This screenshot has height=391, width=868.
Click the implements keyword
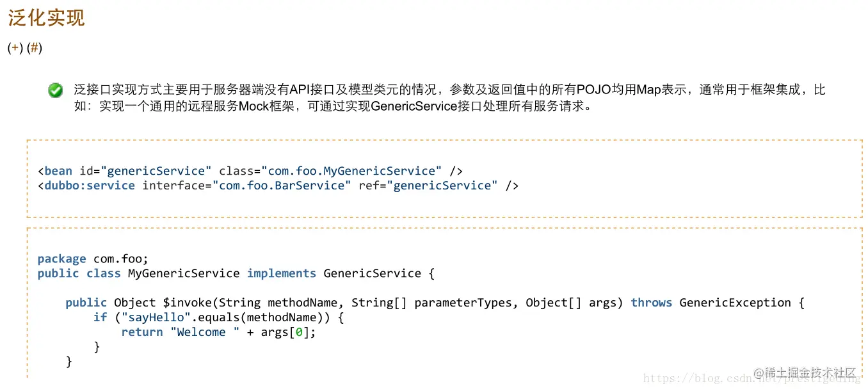pos(282,273)
